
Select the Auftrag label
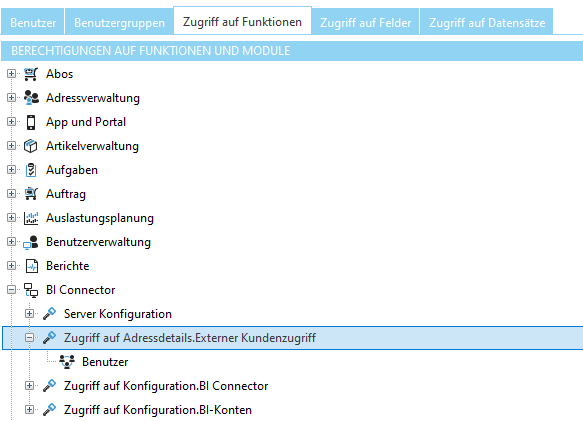(x=66, y=194)
